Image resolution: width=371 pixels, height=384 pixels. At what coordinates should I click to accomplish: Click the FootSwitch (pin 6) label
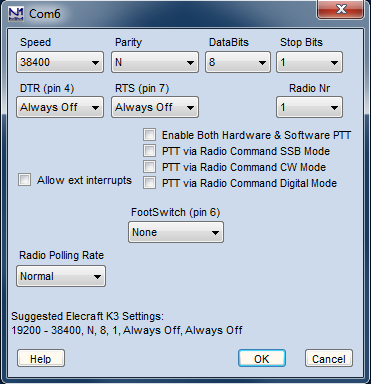tap(176, 212)
